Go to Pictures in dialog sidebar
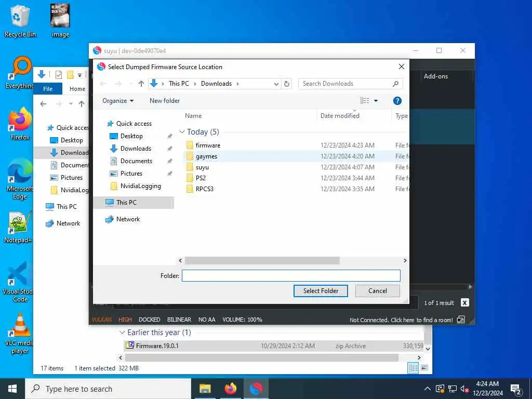The image size is (532, 399). 131,174
